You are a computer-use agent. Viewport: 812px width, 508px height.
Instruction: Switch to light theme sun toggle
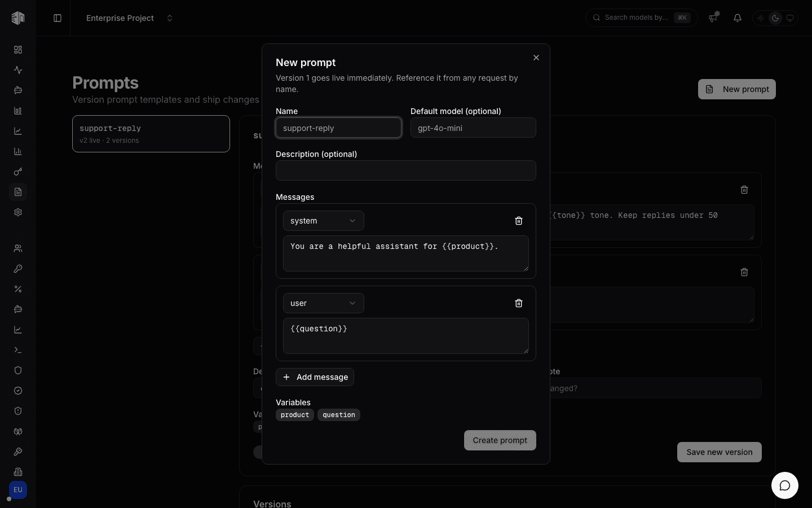click(761, 18)
